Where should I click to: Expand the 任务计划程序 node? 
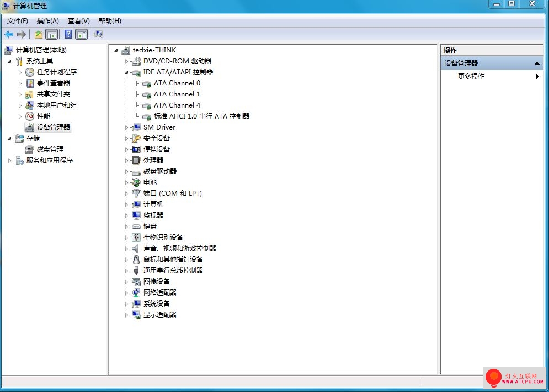coord(20,72)
